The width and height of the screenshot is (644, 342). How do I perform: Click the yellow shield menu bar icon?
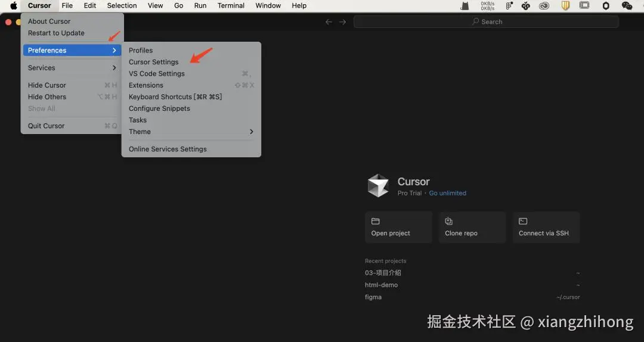click(565, 6)
